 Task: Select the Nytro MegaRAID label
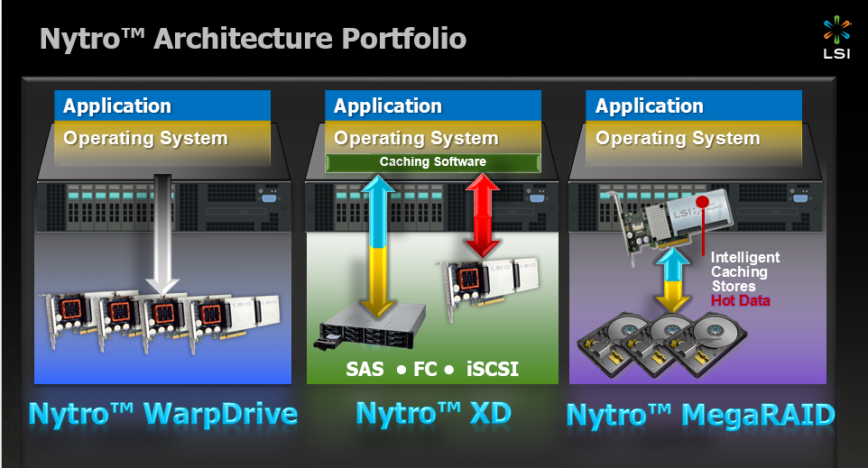coord(700,415)
